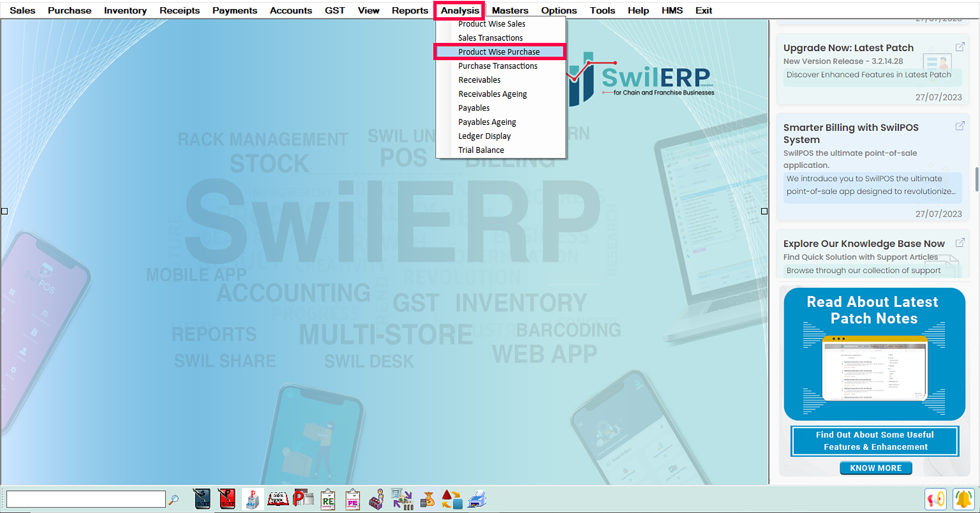The width and height of the screenshot is (980, 513).
Task: Click the Analysis menu
Action: [x=460, y=10]
